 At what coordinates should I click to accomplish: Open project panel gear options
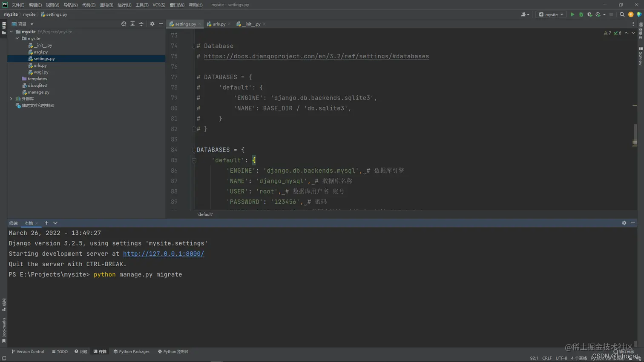click(x=152, y=24)
